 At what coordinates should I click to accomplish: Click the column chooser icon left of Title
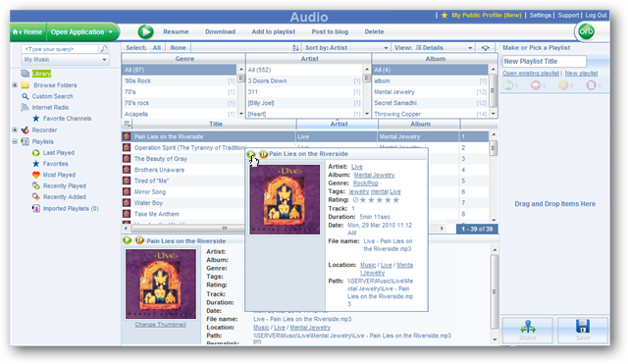pyautogui.click(x=127, y=124)
